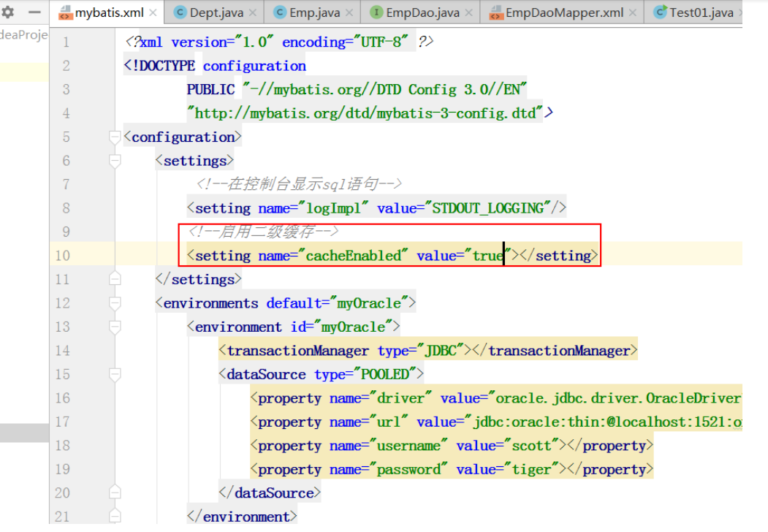Close the EmpDao.java tab
768x532 pixels.
(468, 12)
